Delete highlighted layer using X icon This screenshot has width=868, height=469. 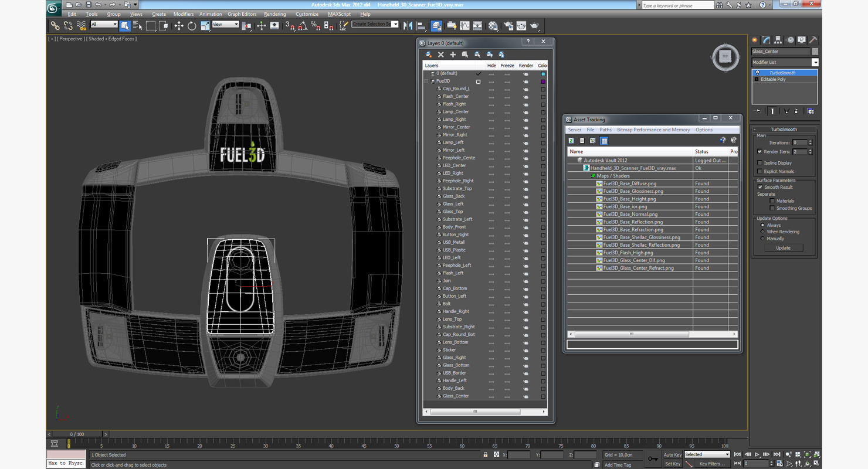pyautogui.click(x=441, y=55)
